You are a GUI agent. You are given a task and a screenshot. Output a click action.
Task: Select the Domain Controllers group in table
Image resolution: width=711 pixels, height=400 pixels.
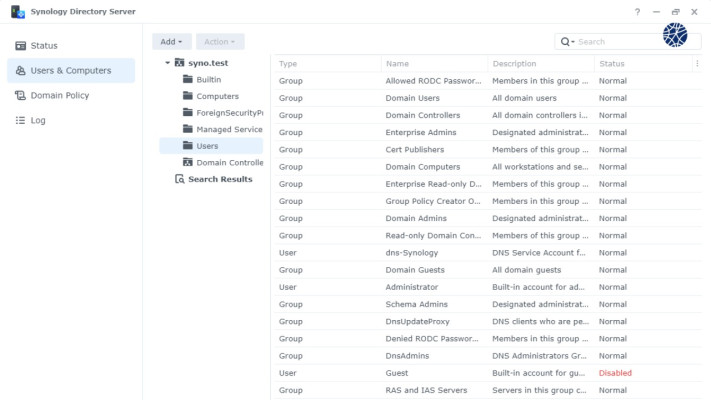[488, 116]
